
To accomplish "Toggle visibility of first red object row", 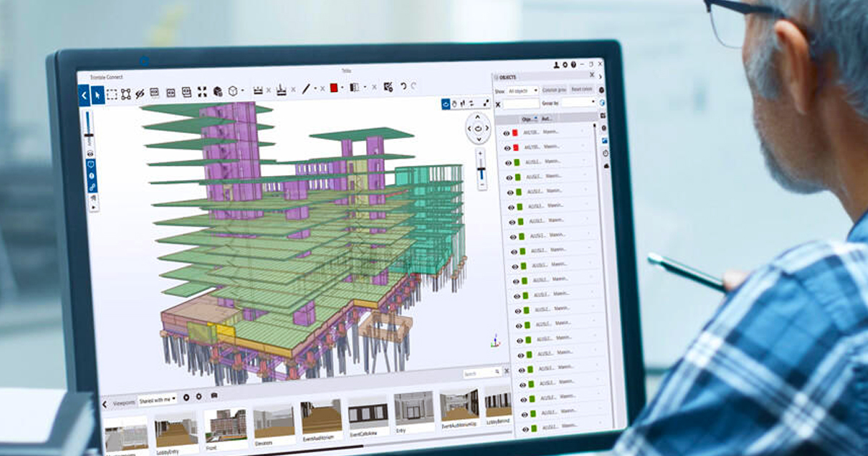I will point(506,133).
